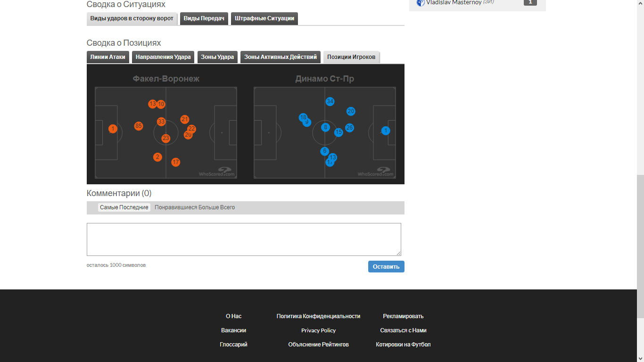Show the Зоны Активных Действий tab
Viewport: 644px width, 362px height.
[281, 57]
